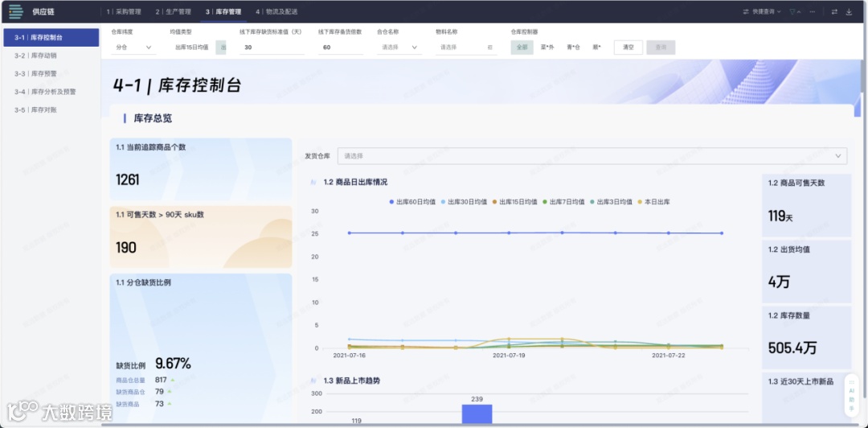Open the 仓库纬度 分仓 dropdown
The image size is (868, 428).
pyautogui.click(x=133, y=47)
